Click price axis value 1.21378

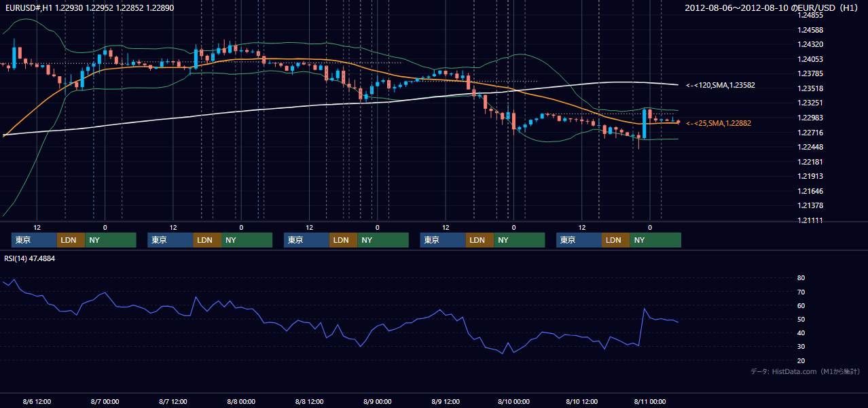810,205
